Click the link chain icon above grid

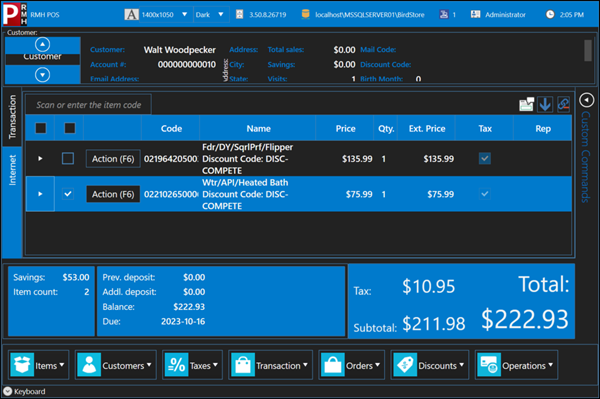coord(563,104)
